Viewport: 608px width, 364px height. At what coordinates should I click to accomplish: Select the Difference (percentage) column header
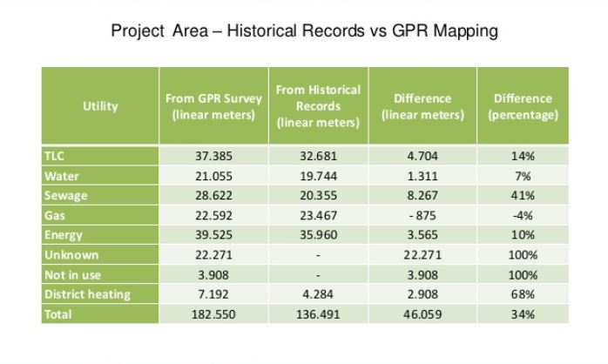point(523,106)
